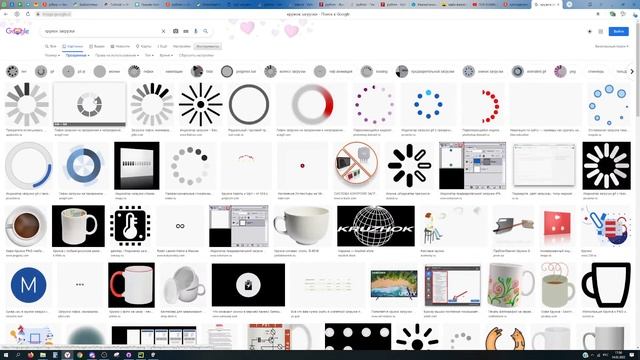Expand the Size filter dropdown

click(52, 55)
